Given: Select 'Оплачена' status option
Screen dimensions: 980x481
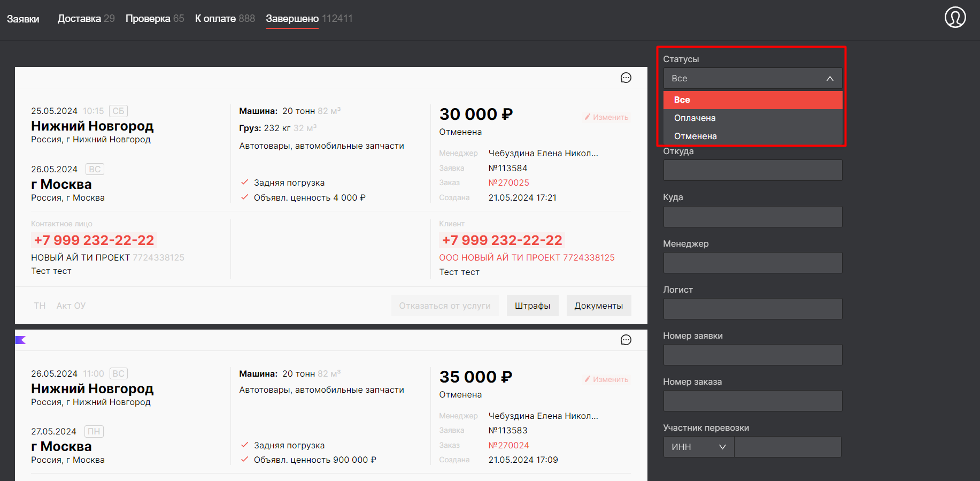Looking at the screenshot, I should 753,118.
